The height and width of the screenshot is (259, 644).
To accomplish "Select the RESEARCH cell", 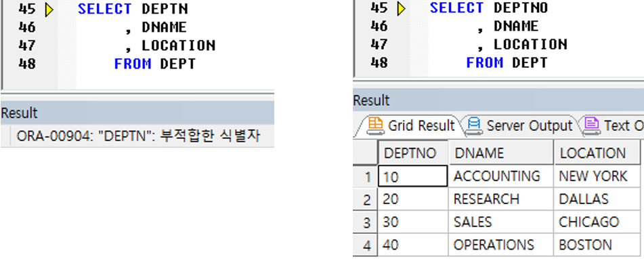I will point(501,199).
